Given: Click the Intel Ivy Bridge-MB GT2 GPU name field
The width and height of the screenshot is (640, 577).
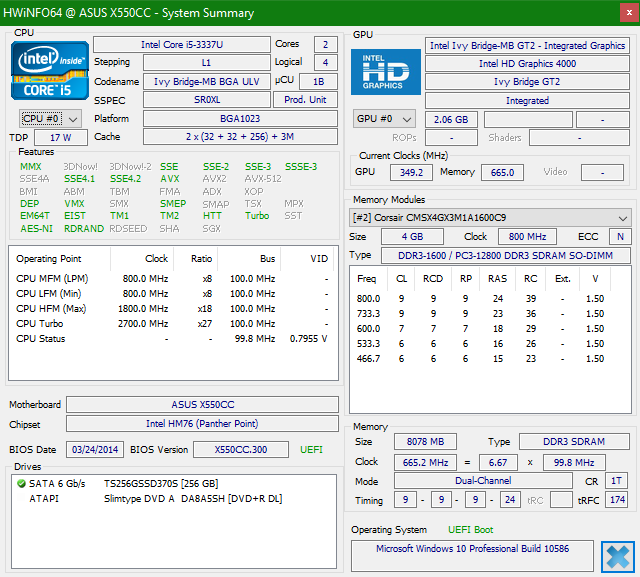Looking at the screenshot, I should (527, 46).
